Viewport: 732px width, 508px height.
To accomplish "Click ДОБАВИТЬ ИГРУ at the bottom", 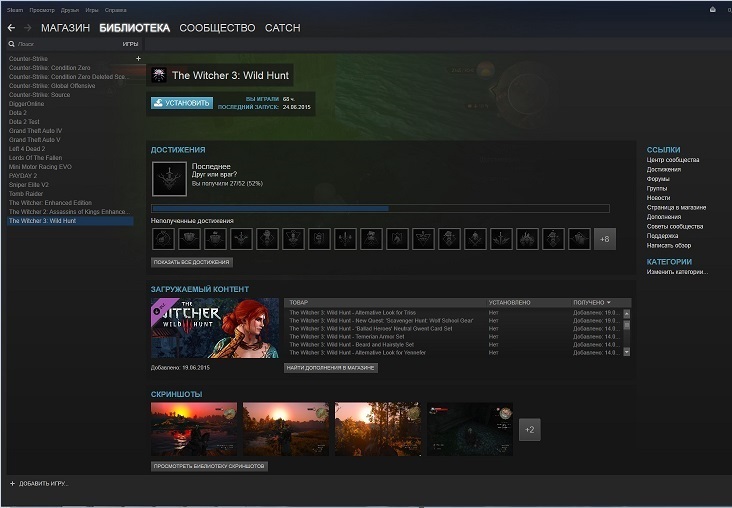I will tap(43, 484).
